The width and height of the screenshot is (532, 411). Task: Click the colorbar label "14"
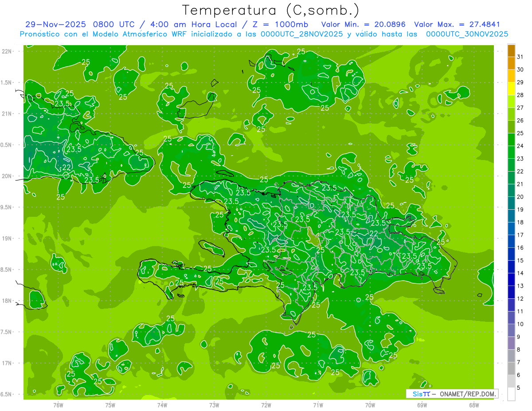click(x=520, y=273)
